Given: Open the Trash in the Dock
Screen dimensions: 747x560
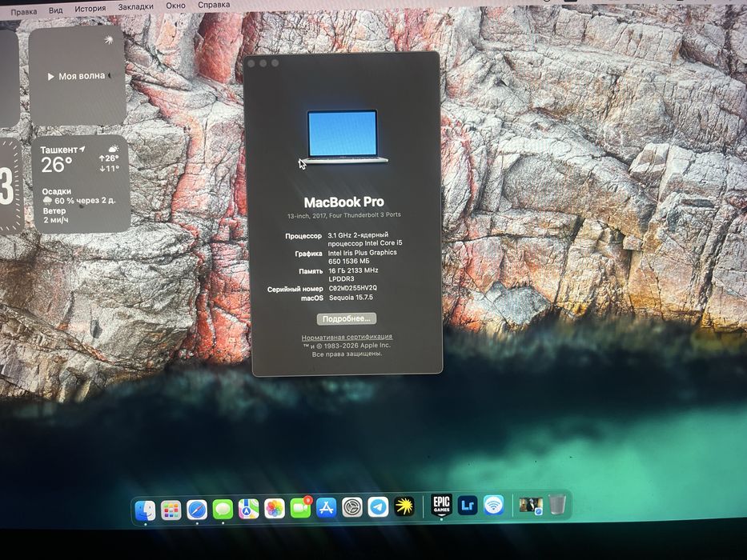Looking at the screenshot, I should pyautogui.click(x=557, y=504).
